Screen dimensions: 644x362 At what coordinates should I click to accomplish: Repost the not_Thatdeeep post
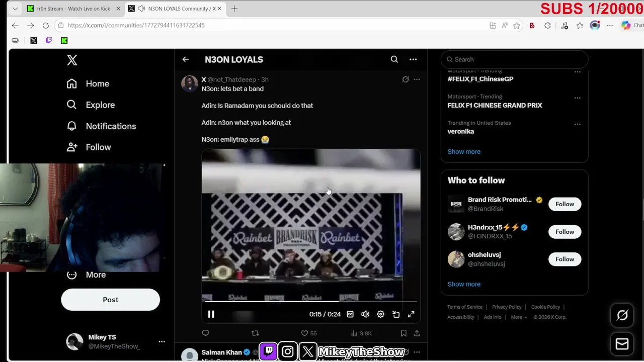(255, 333)
